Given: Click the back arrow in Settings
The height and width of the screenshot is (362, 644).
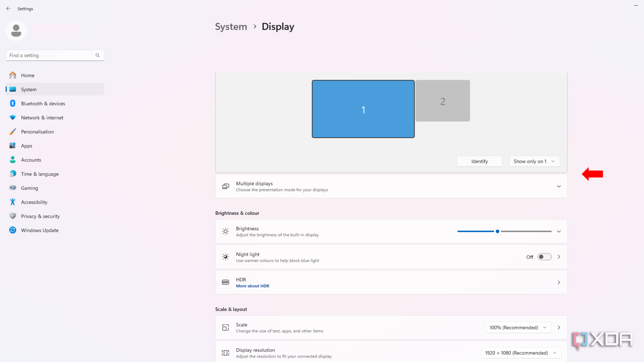Looking at the screenshot, I should pyautogui.click(x=8, y=9).
